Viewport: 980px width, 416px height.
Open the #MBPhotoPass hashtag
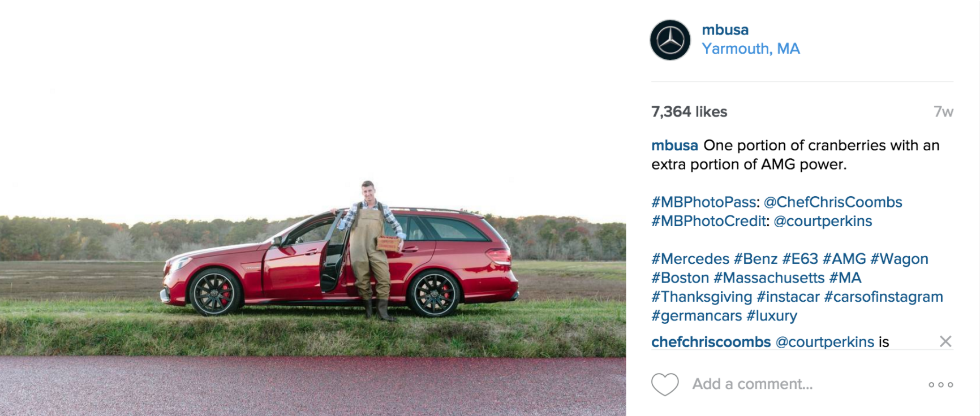pyautogui.click(x=704, y=202)
